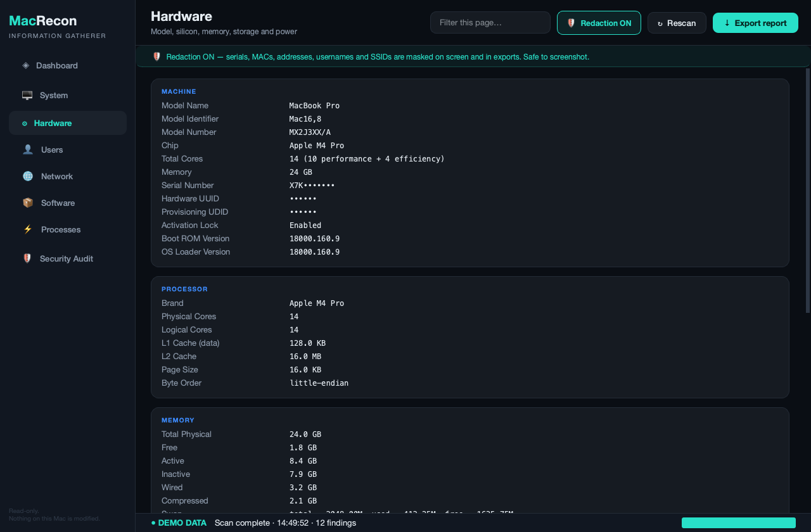Click the OS Loader Version value
811x532 pixels.
coord(314,252)
